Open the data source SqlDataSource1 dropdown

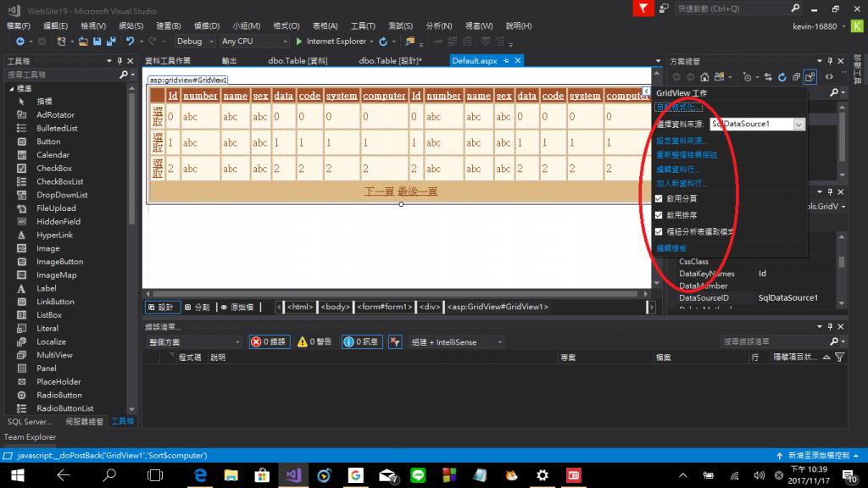coord(798,125)
